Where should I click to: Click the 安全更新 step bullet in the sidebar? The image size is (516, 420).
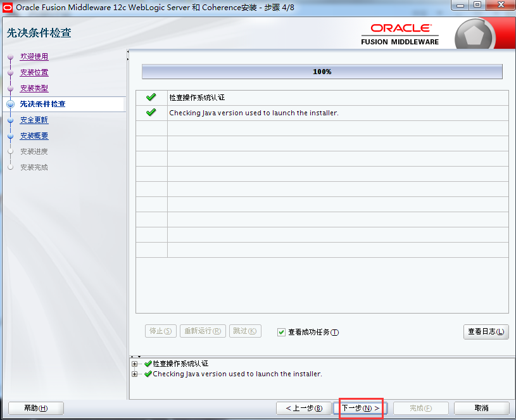(x=11, y=120)
